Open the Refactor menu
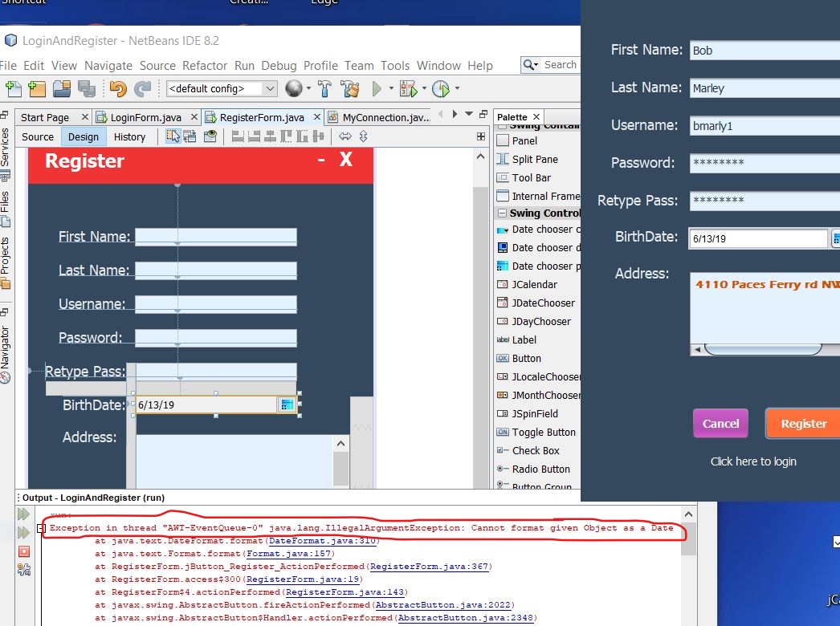The width and height of the screenshot is (840, 626). click(205, 66)
